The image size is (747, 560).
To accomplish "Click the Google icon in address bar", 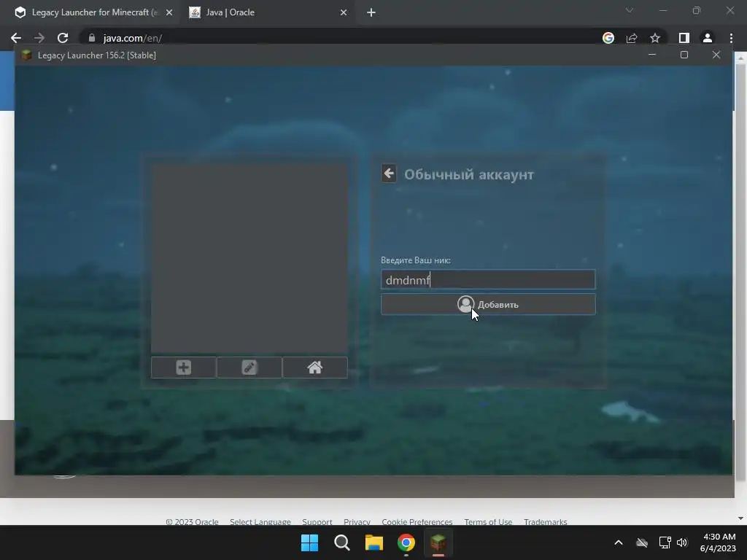I will [608, 38].
